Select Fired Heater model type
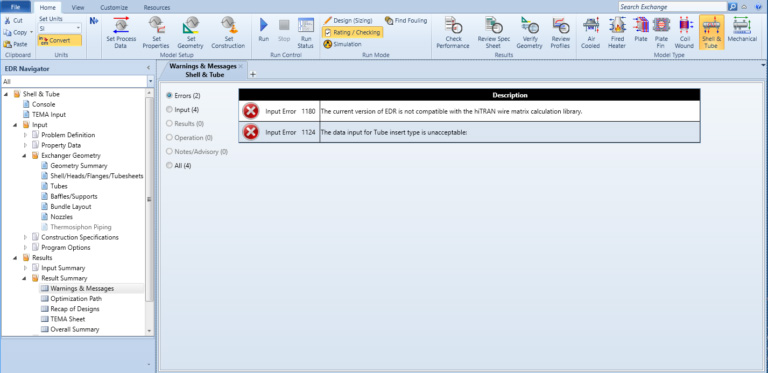 [617, 32]
